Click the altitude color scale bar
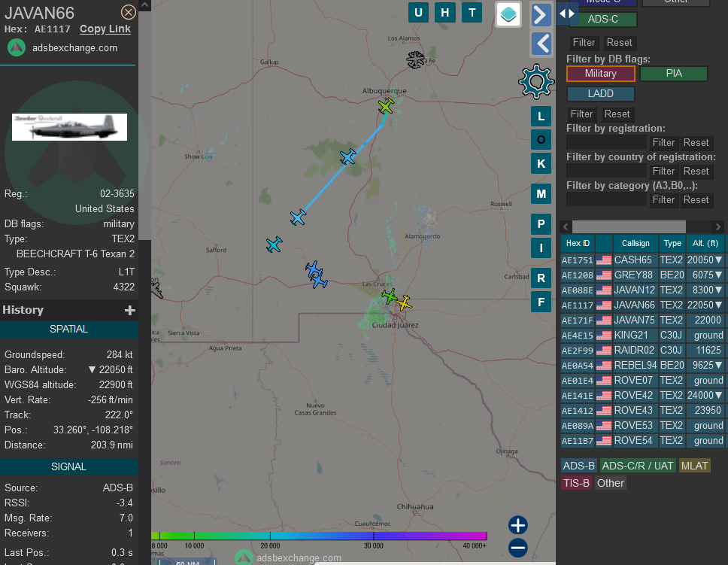 (x=319, y=536)
